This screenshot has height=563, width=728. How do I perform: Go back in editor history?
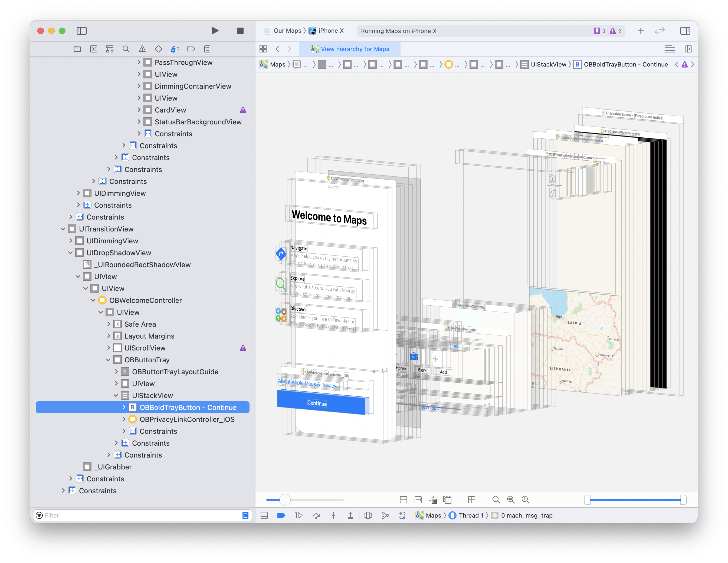pyautogui.click(x=277, y=49)
